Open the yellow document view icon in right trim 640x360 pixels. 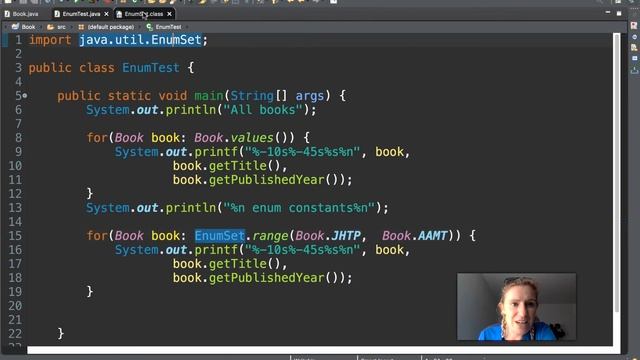[634, 48]
